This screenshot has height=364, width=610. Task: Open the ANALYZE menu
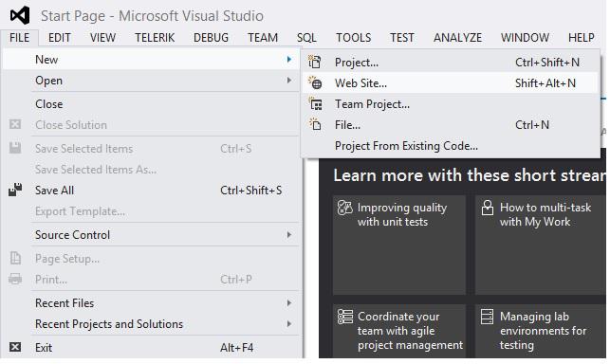pyautogui.click(x=457, y=38)
